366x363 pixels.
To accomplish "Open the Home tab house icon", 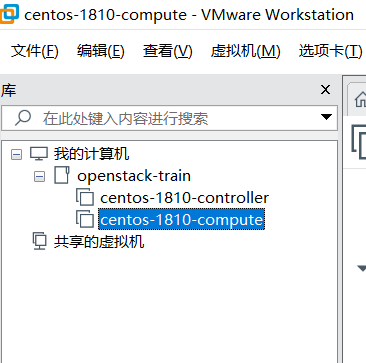I will (x=360, y=99).
